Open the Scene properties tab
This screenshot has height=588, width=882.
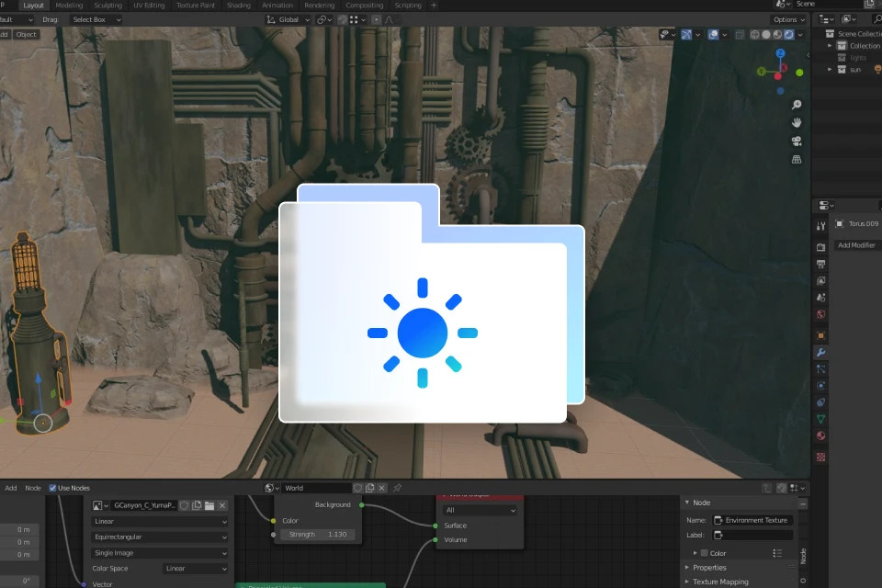pyautogui.click(x=820, y=298)
